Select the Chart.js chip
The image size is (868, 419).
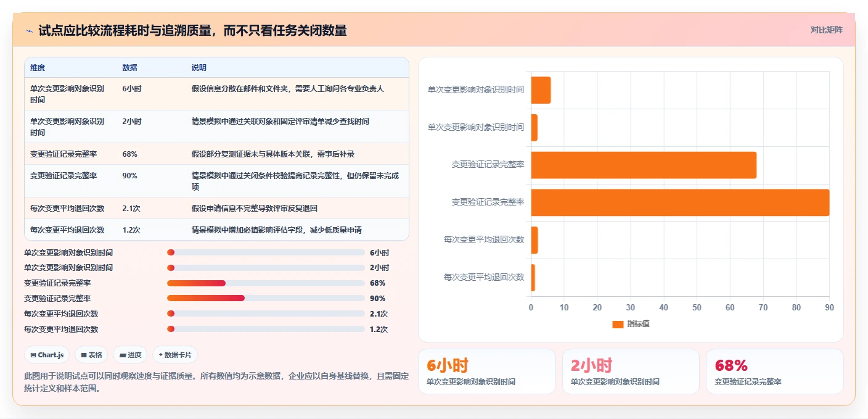[x=47, y=355]
